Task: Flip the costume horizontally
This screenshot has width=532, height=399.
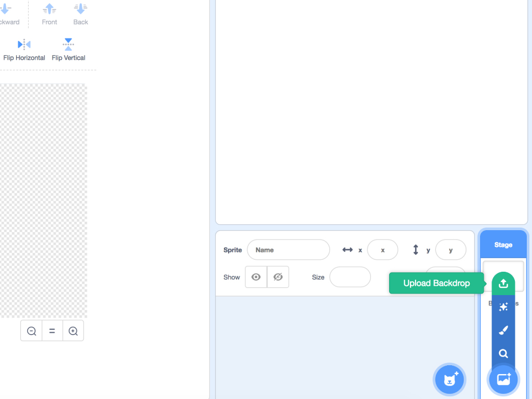Action: [x=24, y=49]
